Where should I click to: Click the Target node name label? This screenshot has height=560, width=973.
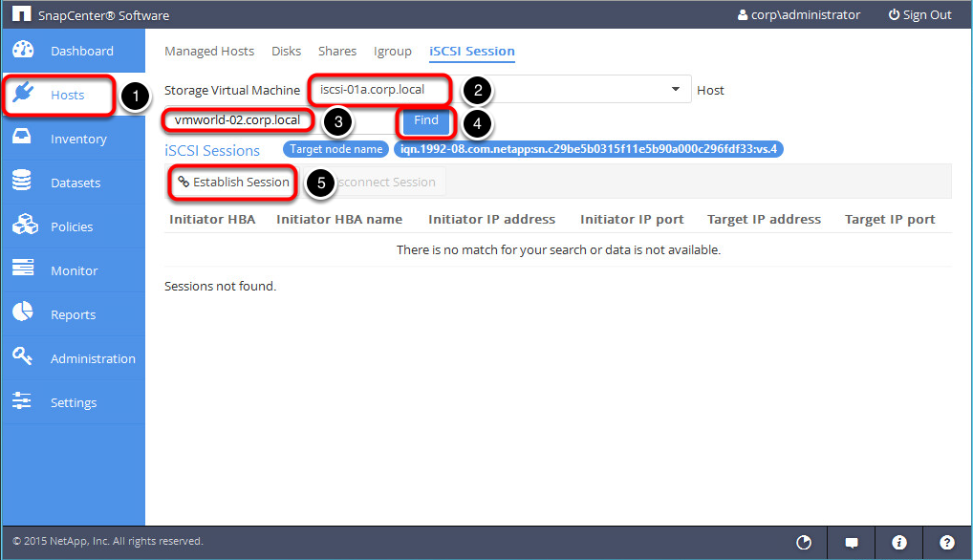coord(335,149)
